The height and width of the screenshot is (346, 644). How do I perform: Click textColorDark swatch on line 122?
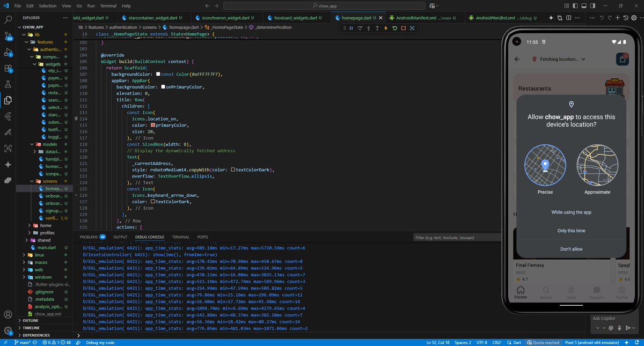click(x=233, y=170)
